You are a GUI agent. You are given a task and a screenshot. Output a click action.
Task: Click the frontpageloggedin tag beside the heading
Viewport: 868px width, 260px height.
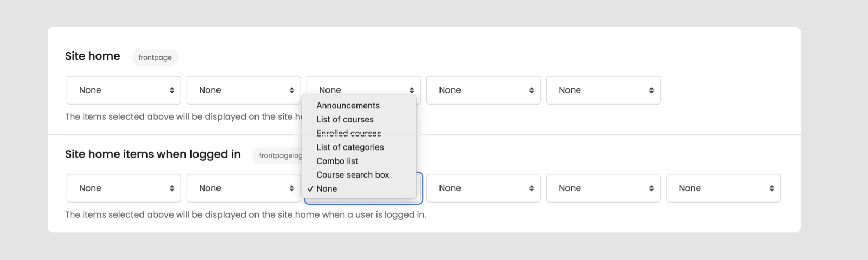pos(278,155)
